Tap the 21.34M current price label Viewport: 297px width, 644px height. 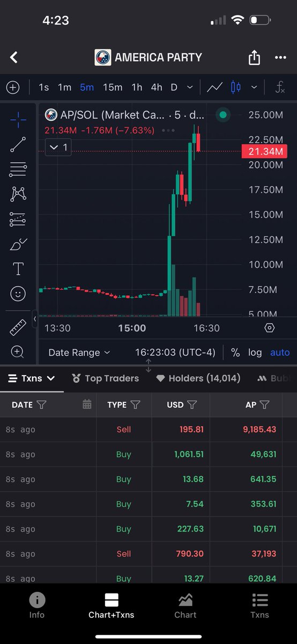pyautogui.click(x=265, y=152)
